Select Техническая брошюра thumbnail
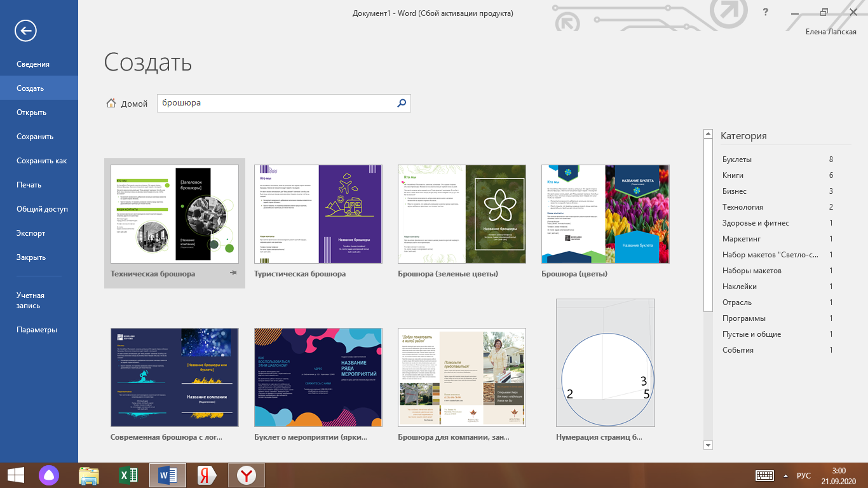 (175, 214)
